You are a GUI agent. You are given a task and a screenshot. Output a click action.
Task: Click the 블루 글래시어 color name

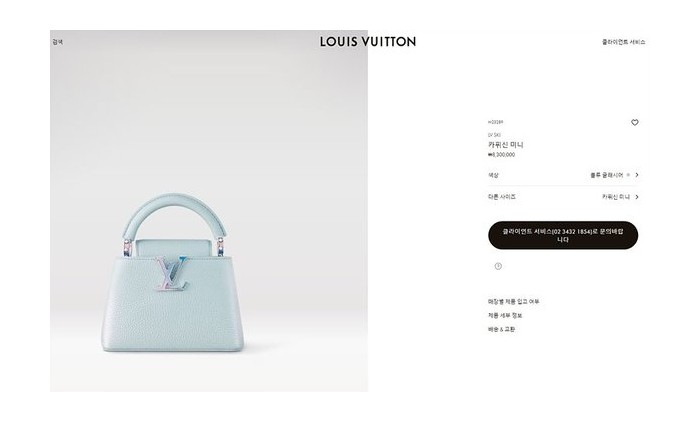tap(606, 175)
